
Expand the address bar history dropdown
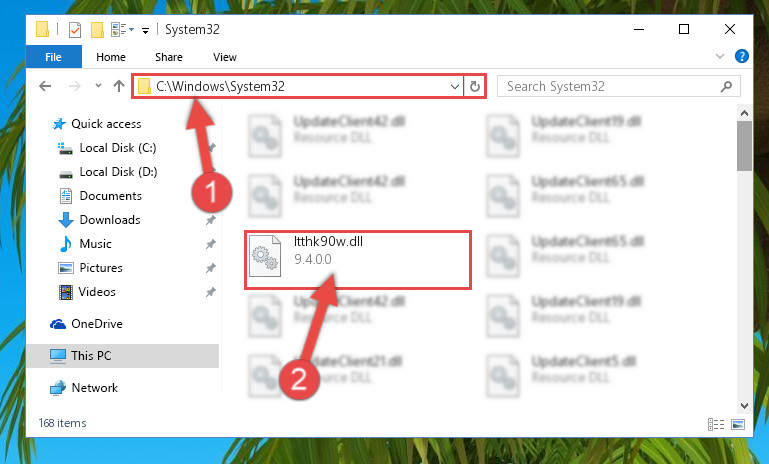[455, 87]
